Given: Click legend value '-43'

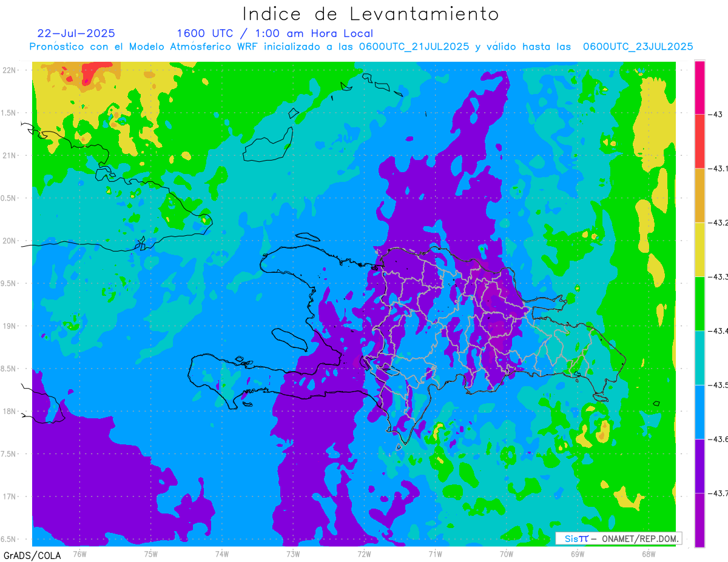Looking at the screenshot, I should pyautogui.click(x=716, y=114).
